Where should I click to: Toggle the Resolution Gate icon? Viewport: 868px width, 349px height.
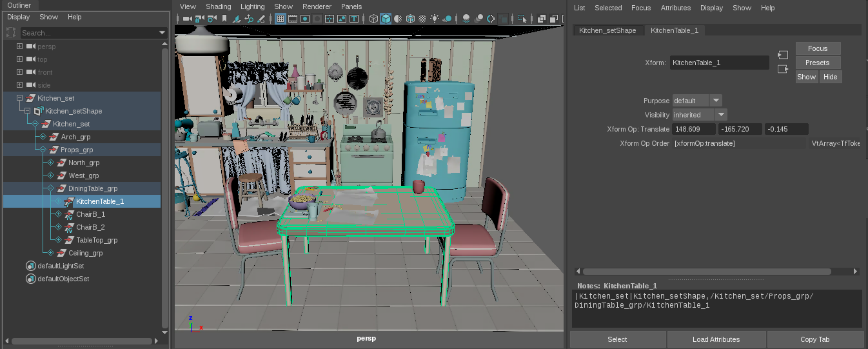click(x=305, y=19)
